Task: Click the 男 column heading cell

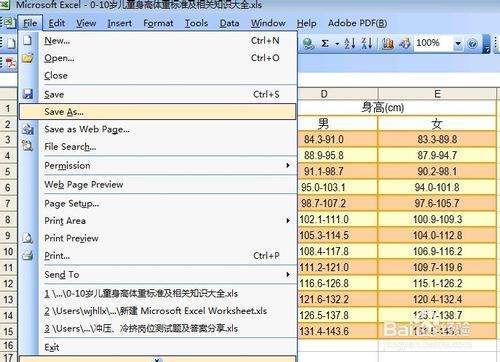Action: [x=338, y=124]
